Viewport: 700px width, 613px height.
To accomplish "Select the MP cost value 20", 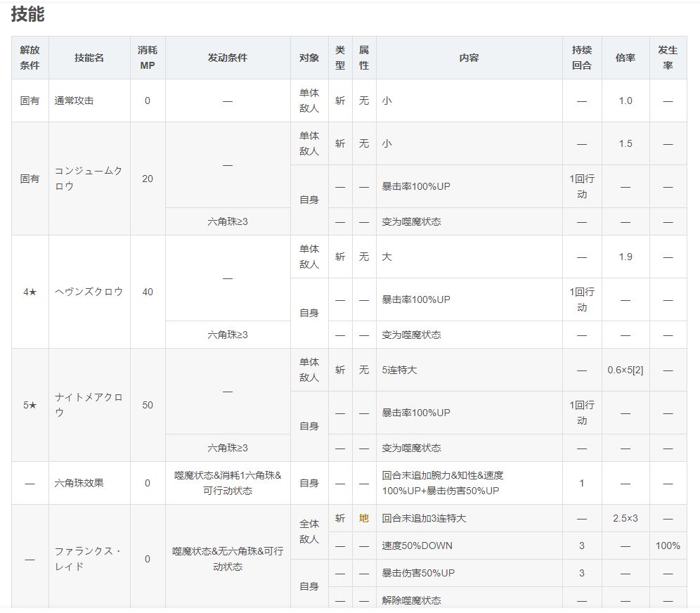I will [x=148, y=179].
